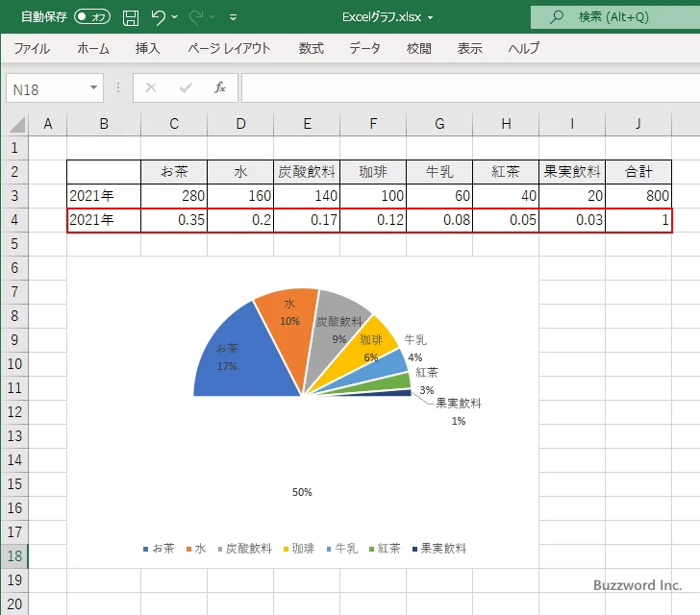700x615 pixels.
Task: Click the formula bar input area
Action: pyautogui.click(x=470, y=88)
